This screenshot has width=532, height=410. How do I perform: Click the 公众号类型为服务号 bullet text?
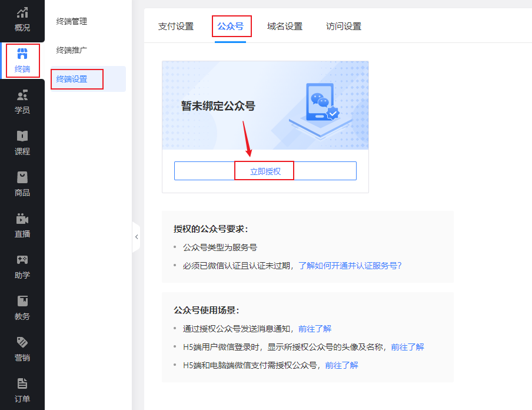220,247
